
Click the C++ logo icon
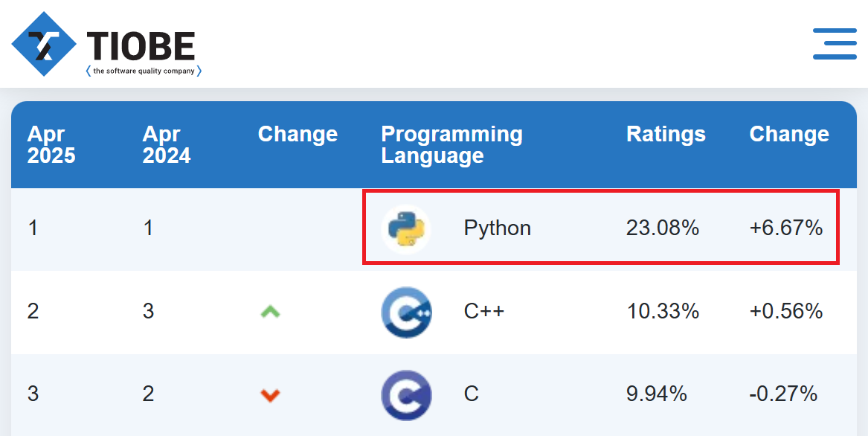pyautogui.click(x=406, y=312)
